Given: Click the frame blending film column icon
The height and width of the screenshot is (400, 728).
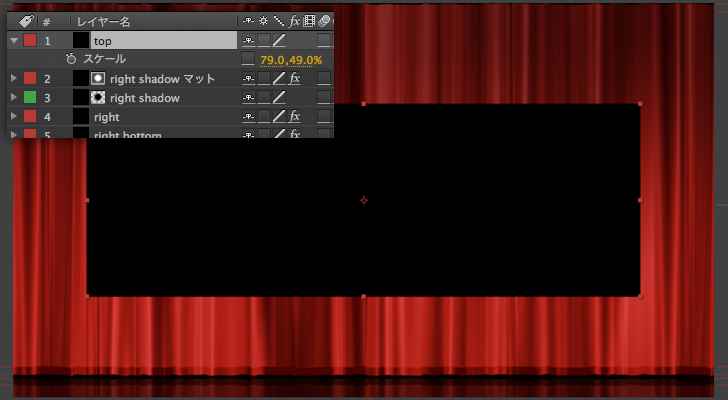Looking at the screenshot, I should (x=310, y=21).
